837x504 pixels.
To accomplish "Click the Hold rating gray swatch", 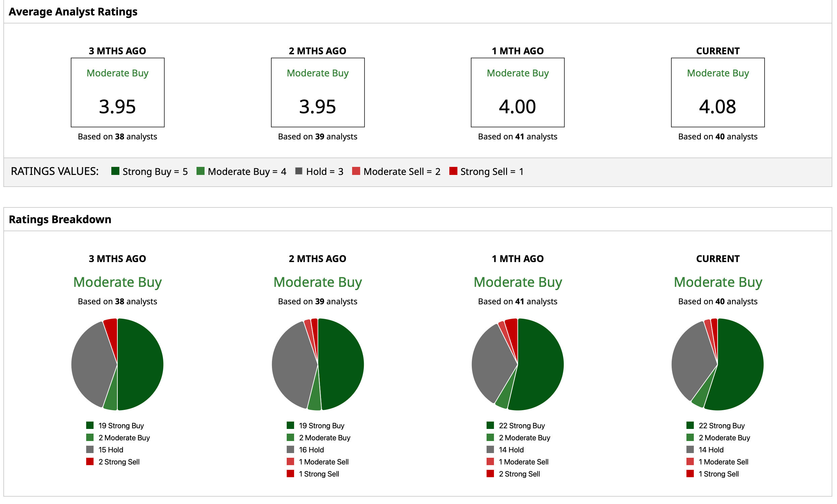I will [x=299, y=171].
